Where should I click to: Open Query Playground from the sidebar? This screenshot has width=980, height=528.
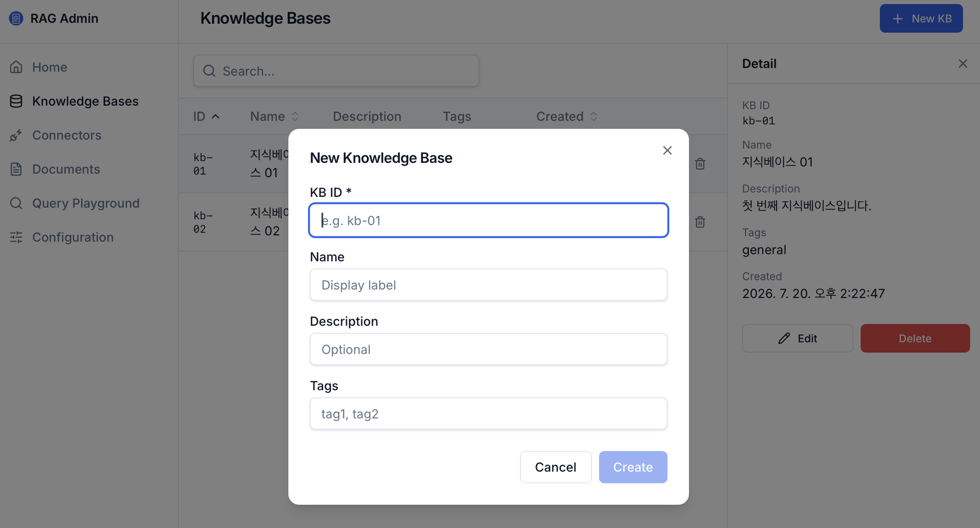85,203
